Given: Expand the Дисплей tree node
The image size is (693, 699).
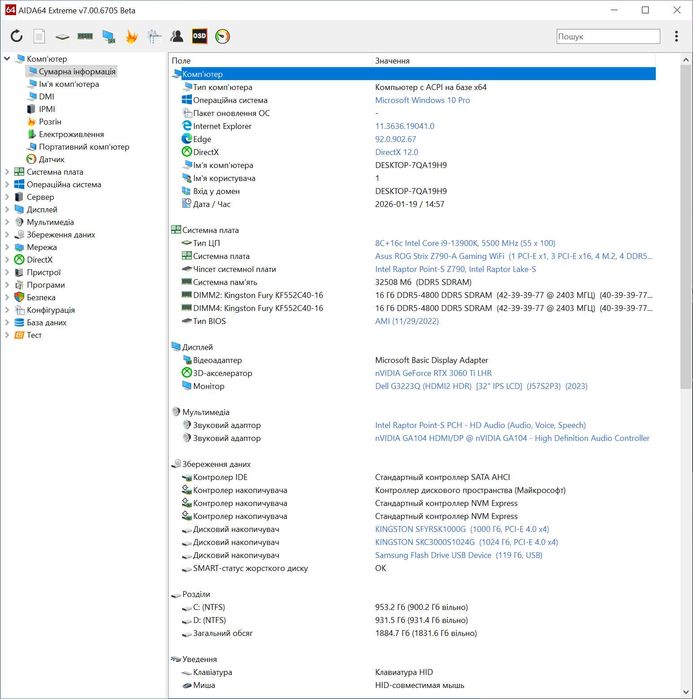Looking at the screenshot, I should [7, 209].
